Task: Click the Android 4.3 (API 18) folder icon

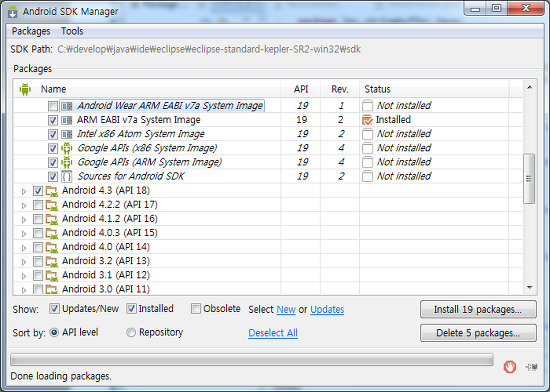Action: pos(52,191)
